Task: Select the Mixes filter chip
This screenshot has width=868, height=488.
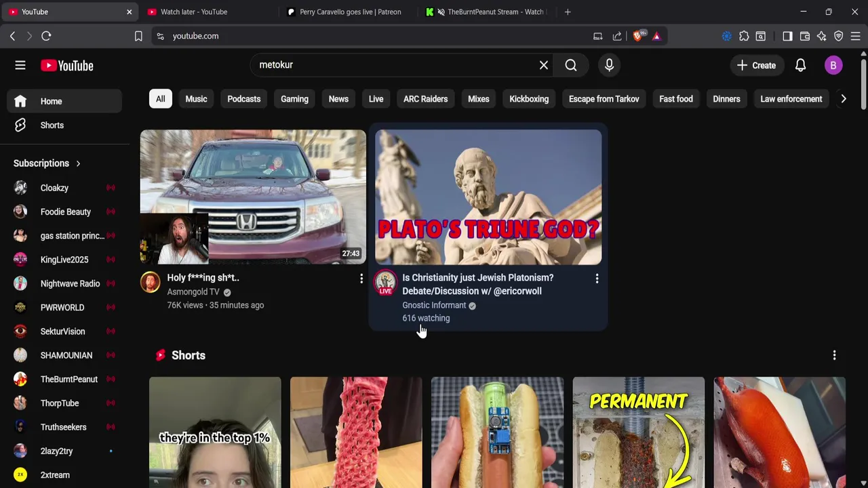Action: pos(479,99)
